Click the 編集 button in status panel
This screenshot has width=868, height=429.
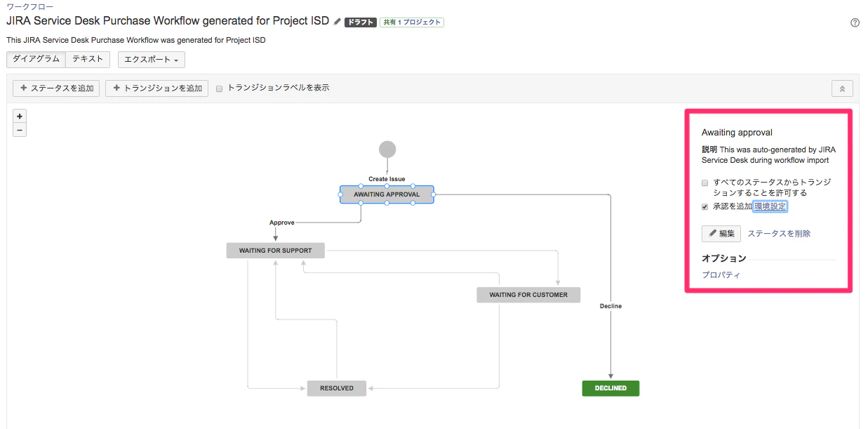pyautogui.click(x=721, y=234)
